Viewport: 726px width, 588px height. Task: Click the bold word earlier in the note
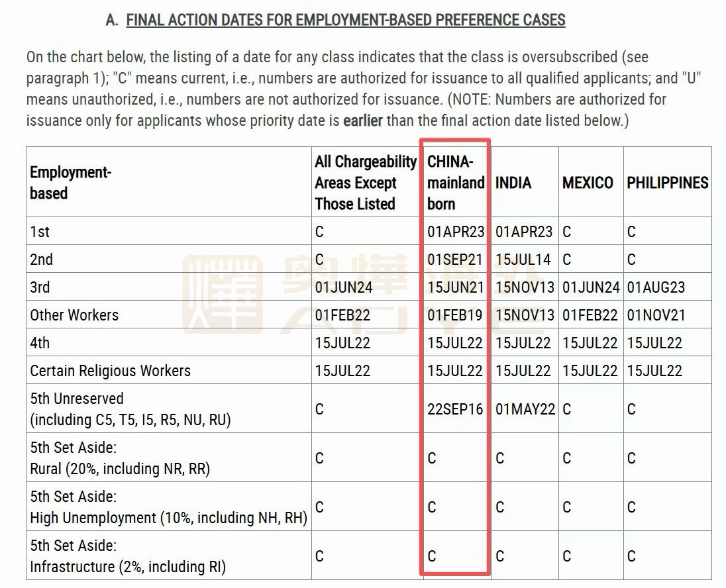pos(362,121)
